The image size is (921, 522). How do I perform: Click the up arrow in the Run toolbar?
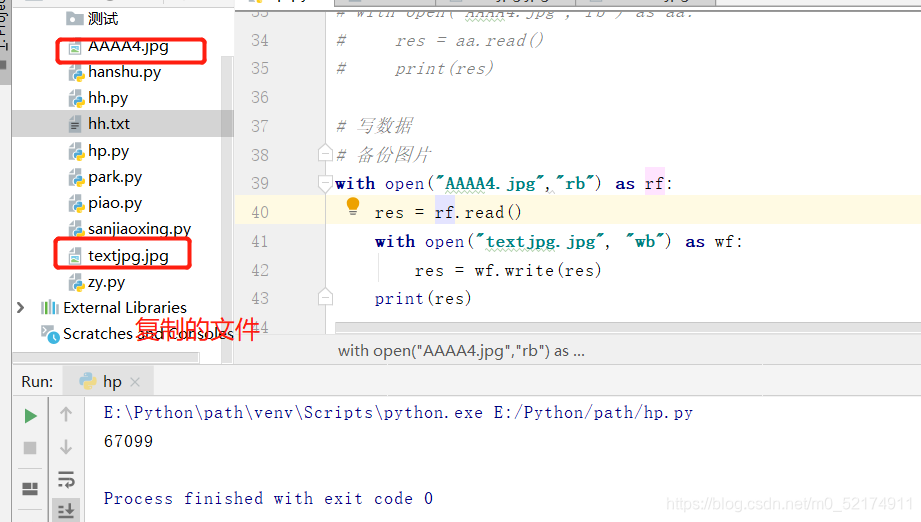[x=66, y=415]
